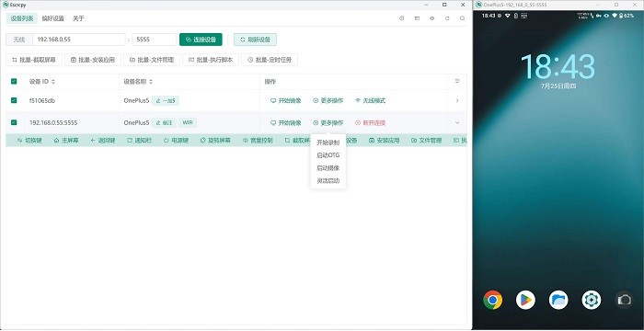This screenshot has width=644, height=331.
Task: Click the reload arrow icon in Escrcpy top bar
Action: pyautogui.click(x=447, y=18)
